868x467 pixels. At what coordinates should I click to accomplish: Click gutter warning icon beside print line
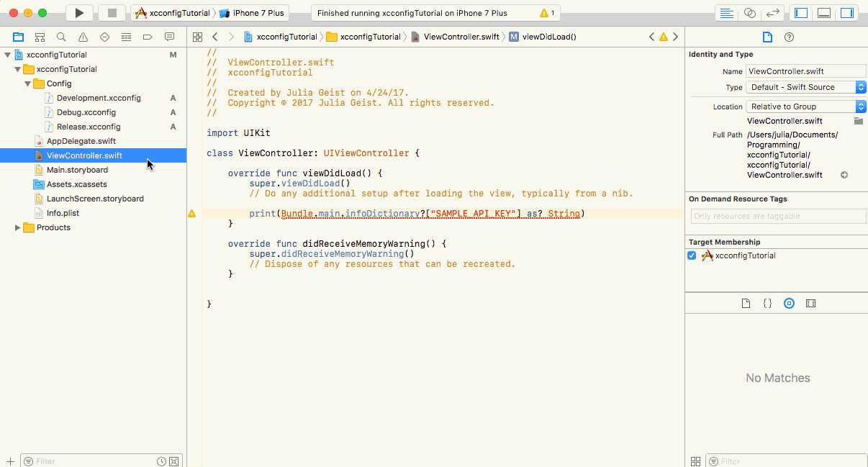[x=192, y=214]
